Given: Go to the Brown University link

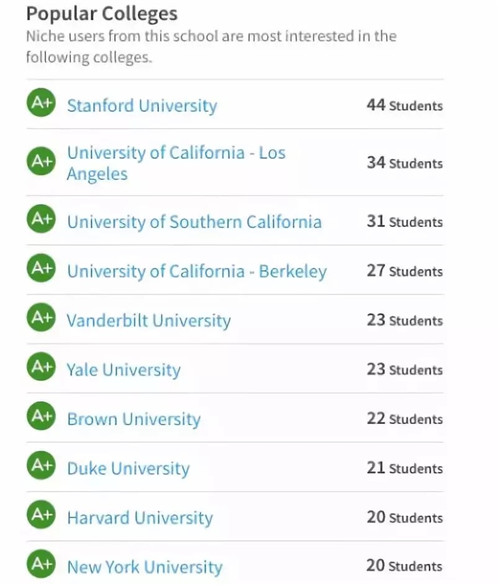Looking at the screenshot, I should (134, 419).
